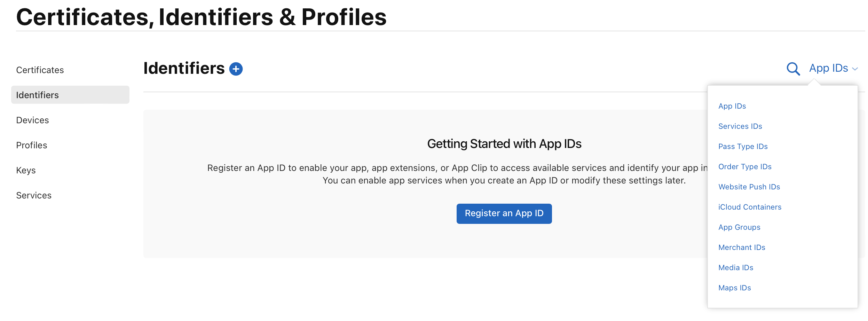Click the Register an App ID button
868x321 pixels.
click(x=504, y=213)
